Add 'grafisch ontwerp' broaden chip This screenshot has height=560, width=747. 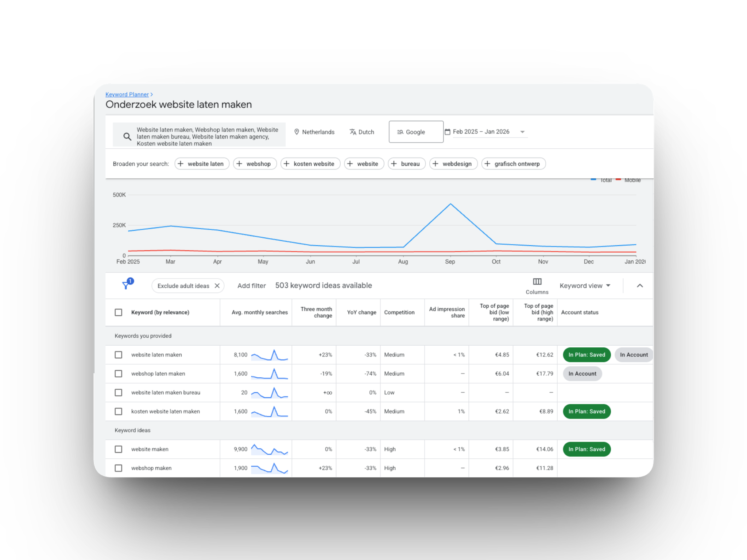point(514,164)
